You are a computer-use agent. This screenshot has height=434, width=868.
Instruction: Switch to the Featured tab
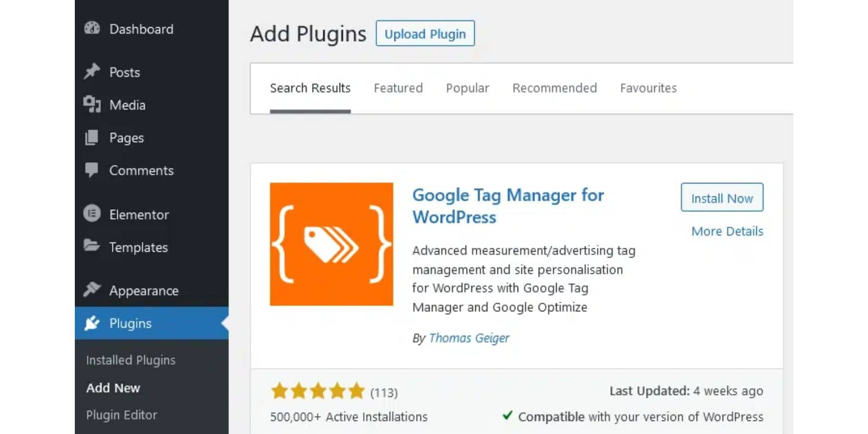click(398, 88)
